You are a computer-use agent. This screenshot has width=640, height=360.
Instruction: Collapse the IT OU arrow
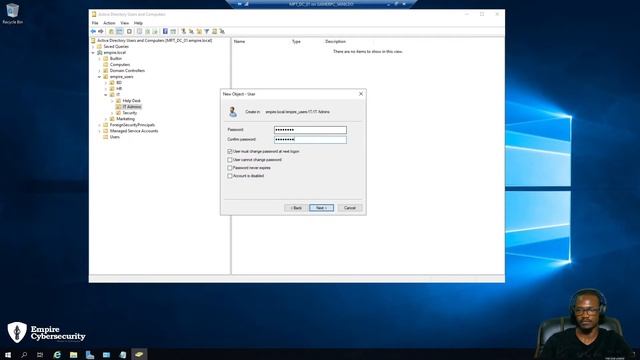point(106,95)
